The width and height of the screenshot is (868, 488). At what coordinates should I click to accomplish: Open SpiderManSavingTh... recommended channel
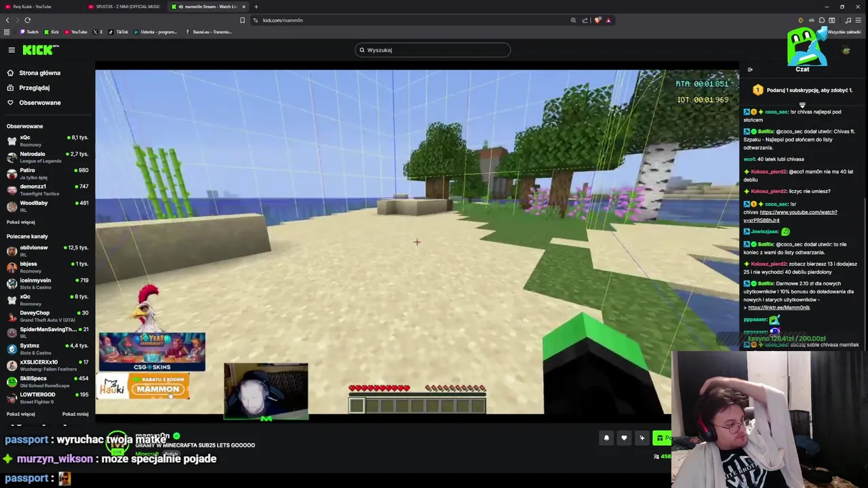(x=47, y=332)
